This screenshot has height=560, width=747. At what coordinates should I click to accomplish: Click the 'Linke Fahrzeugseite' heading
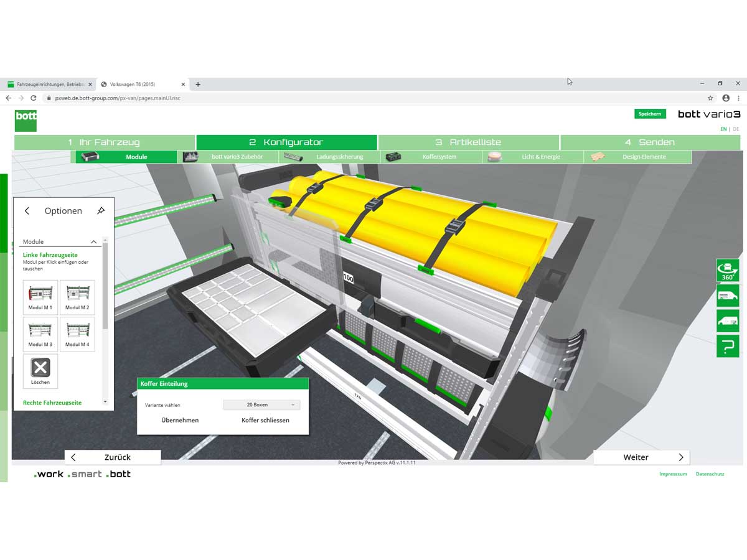[50, 255]
